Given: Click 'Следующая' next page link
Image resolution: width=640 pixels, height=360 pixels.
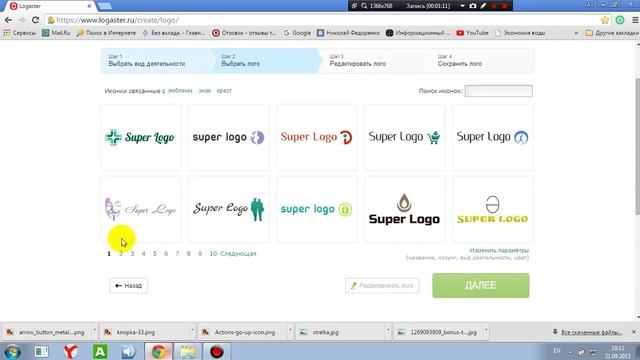Looking at the screenshot, I should 238,253.
